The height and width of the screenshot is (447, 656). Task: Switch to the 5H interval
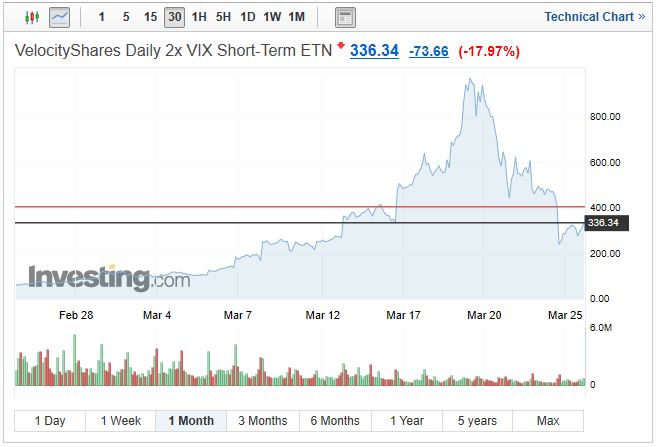(223, 17)
